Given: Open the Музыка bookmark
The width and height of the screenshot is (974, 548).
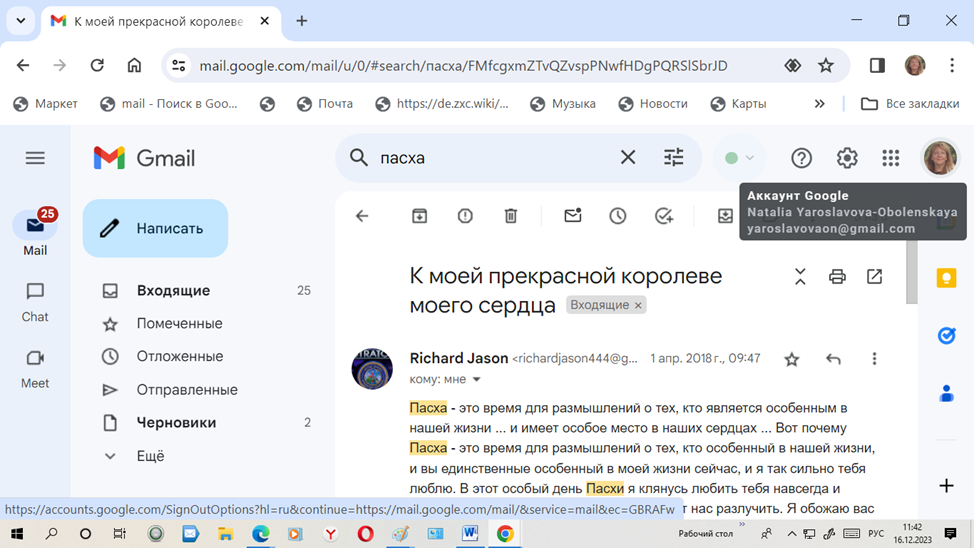Looking at the screenshot, I should point(563,104).
